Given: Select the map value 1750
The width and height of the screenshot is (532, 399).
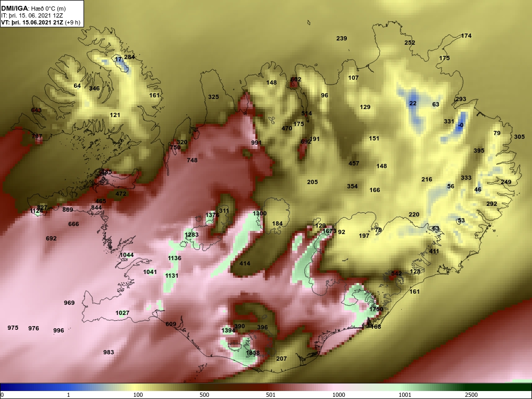Looking at the screenshot, I should point(376,310).
